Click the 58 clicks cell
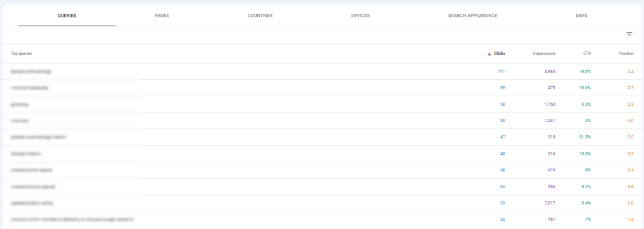The height and width of the screenshot is (229, 644). 502,104
